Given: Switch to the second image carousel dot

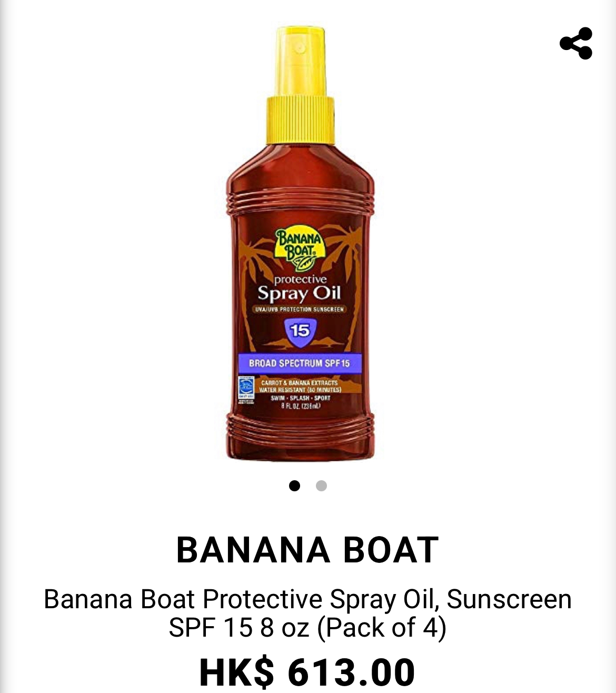Looking at the screenshot, I should click(x=321, y=486).
